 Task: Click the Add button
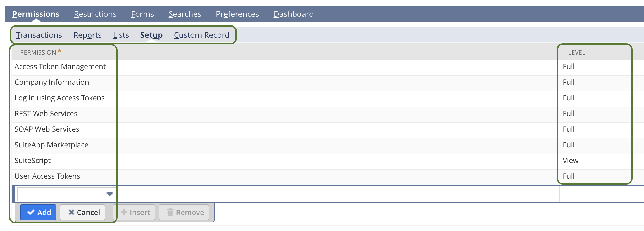click(38, 212)
